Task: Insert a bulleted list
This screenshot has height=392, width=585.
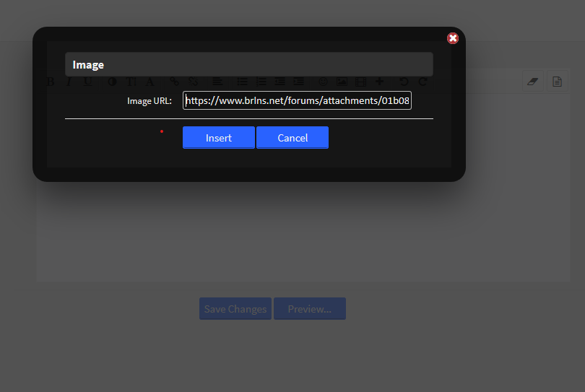Action: point(243,82)
